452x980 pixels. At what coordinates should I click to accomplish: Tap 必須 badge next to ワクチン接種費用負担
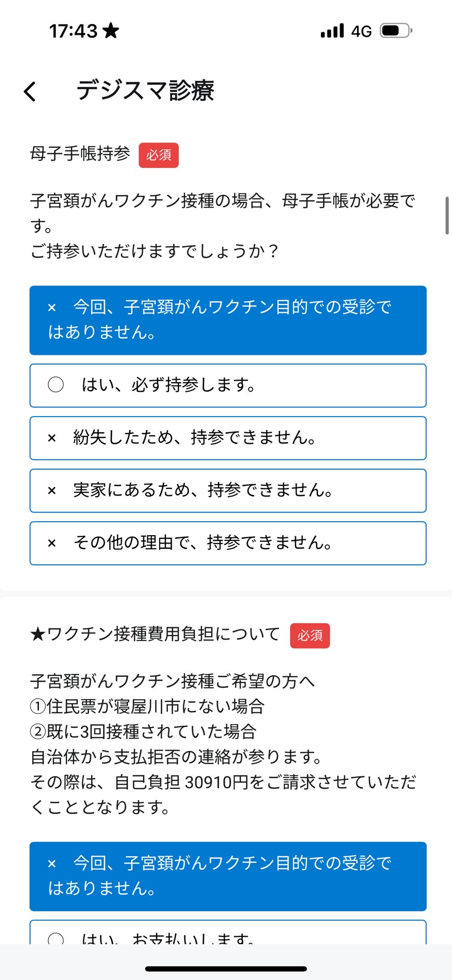310,636
